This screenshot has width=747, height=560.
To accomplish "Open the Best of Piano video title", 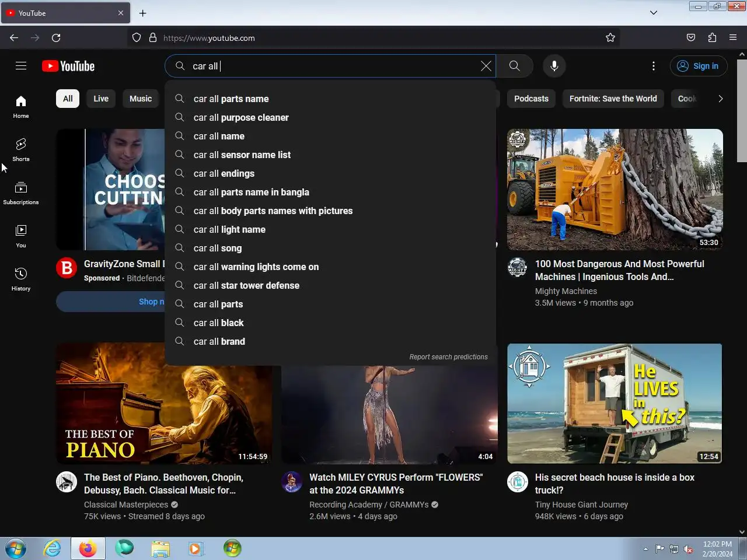I will pos(163,484).
